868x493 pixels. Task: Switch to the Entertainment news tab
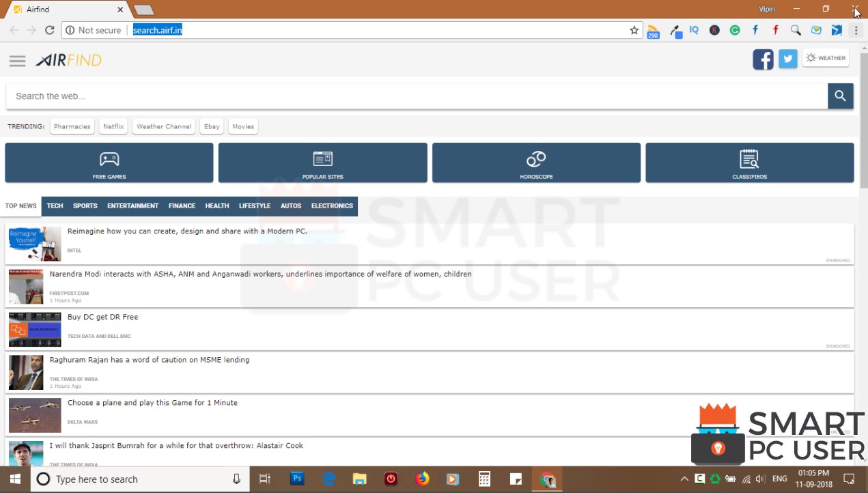point(132,206)
